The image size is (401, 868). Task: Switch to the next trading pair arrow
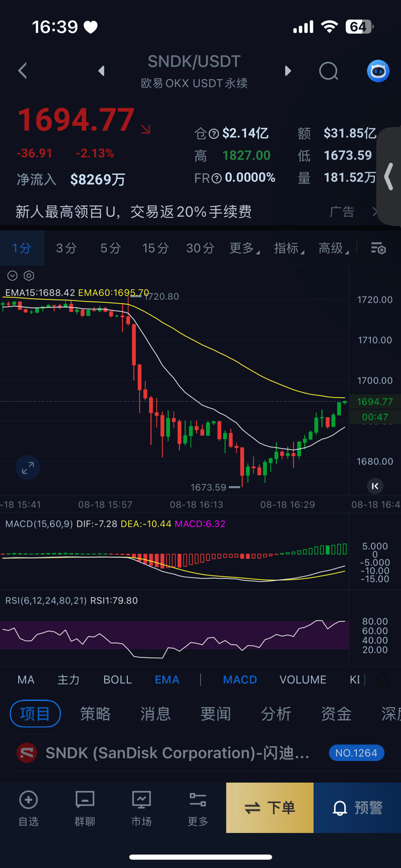click(288, 71)
